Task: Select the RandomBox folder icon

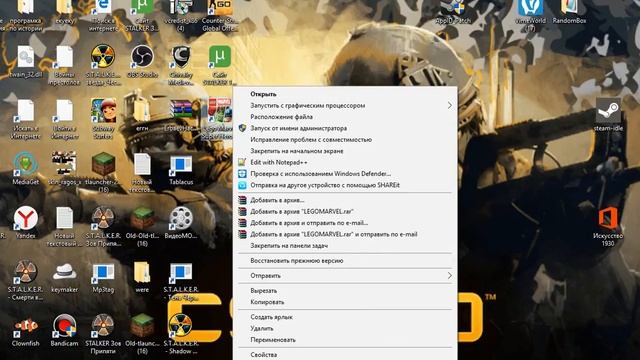Action: click(x=569, y=7)
